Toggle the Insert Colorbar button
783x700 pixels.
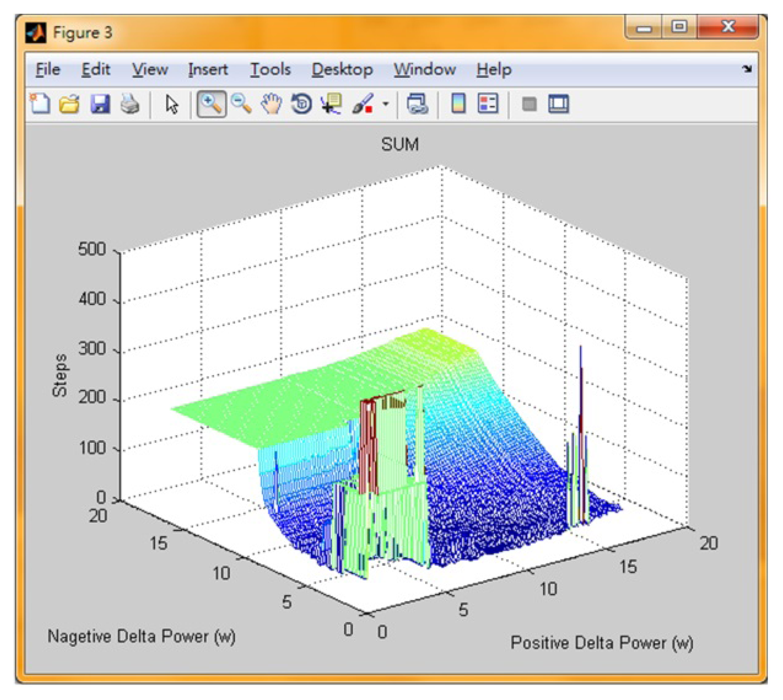click(x=458, y=104)
